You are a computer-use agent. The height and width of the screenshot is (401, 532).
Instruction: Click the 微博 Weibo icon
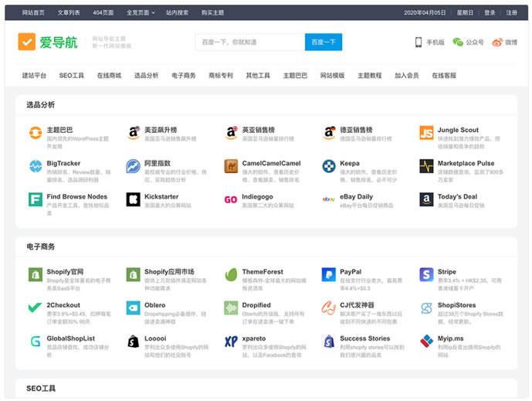click(497, 42)
